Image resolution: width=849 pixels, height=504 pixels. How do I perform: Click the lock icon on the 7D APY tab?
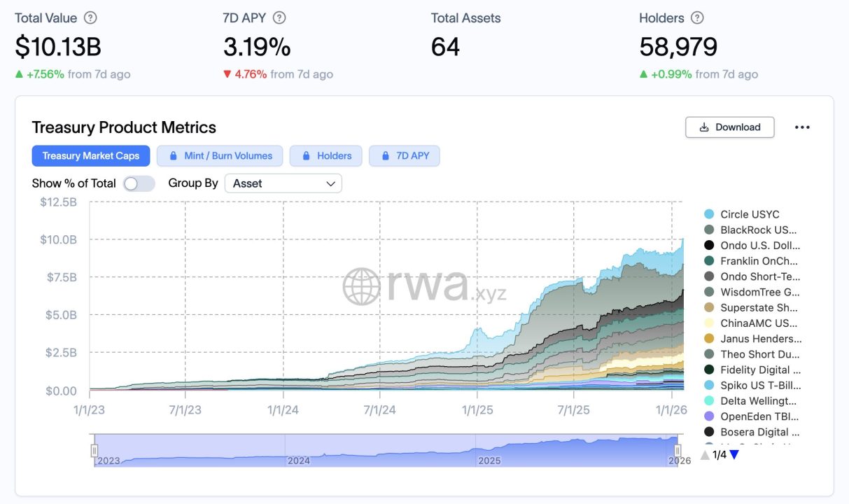pos(384,155)
